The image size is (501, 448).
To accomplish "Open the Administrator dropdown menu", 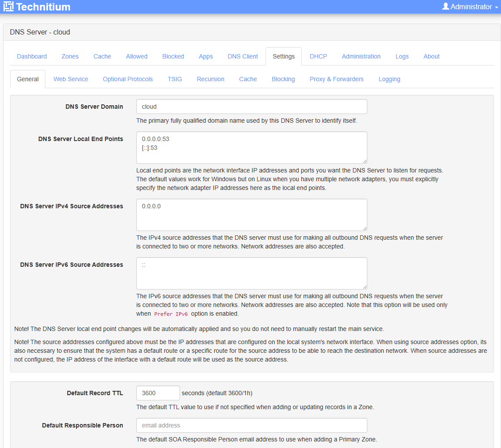I will 470,7.
